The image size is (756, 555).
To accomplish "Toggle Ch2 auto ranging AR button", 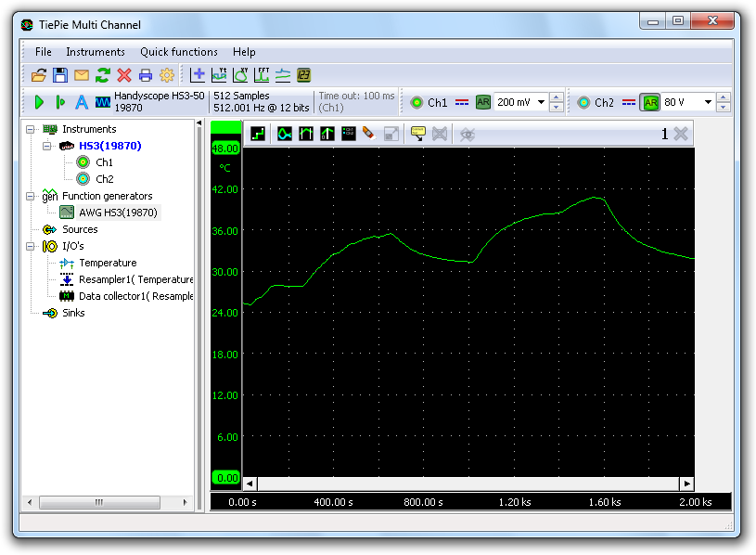I will click(650, 102).
